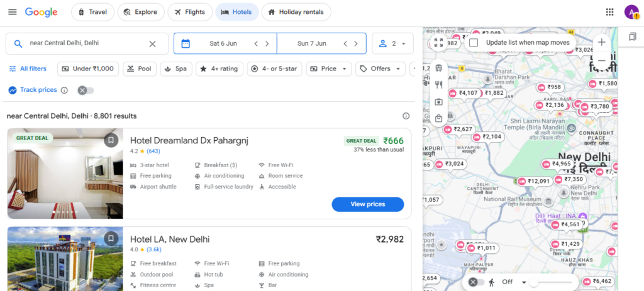Select the ₹12,091 map price pin

535,182
